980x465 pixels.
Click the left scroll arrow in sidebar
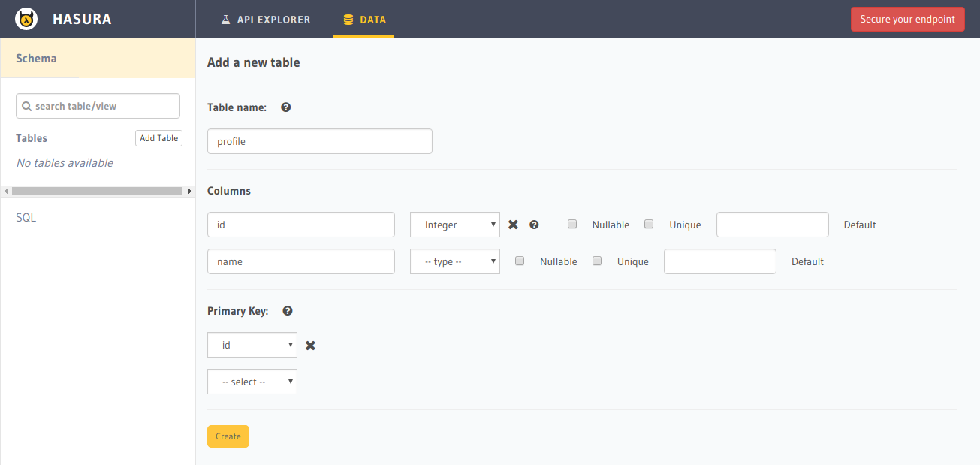point(5,192)
